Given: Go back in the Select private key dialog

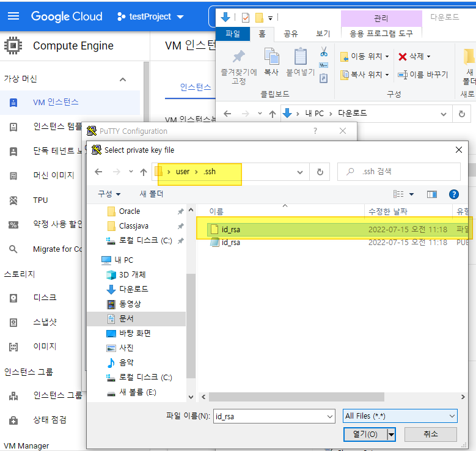Looking at the screenshot, I should [x=98, y=172].
